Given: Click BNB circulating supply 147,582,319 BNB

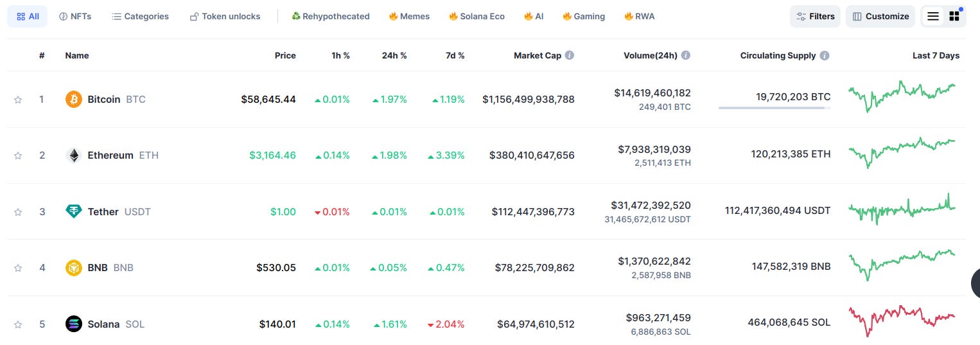Looking at the screenshot, I should (791, 267).
